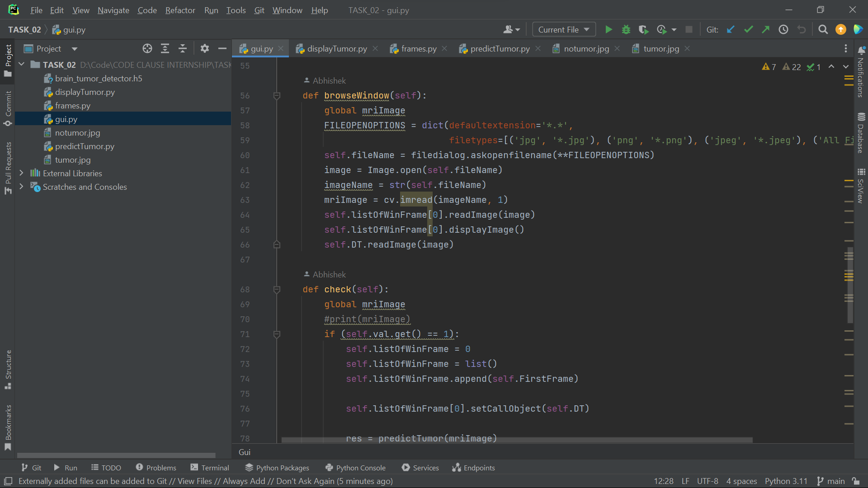Viewport: 868px width, 488px height.
Task: Open Git history clock icon
Action: [783, 30]
